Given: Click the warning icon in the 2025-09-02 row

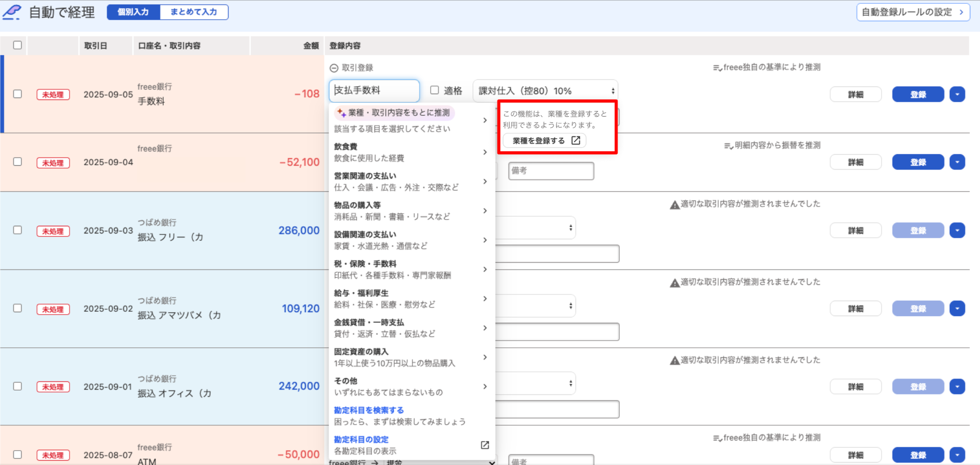Looking at the screenshot, I should coord(675,283).
